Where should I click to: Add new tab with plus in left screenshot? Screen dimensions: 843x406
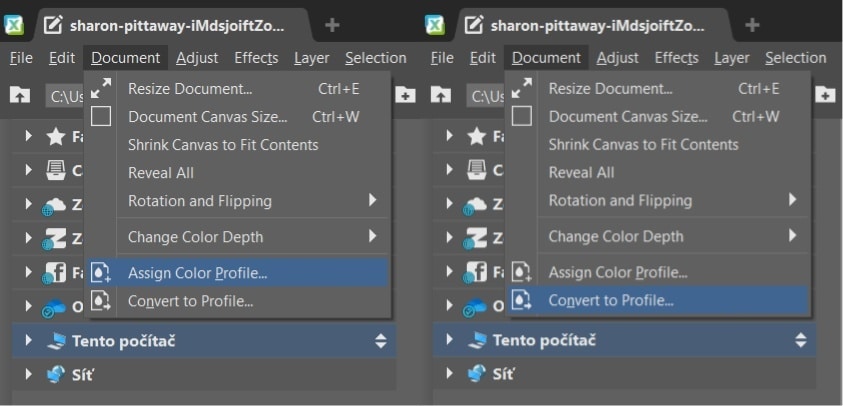[332, 25]
